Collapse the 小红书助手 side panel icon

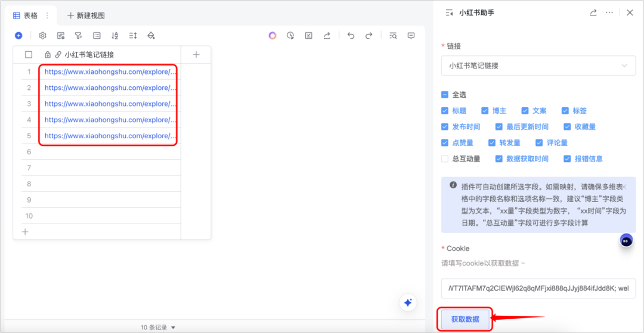(x=450, y=13)
